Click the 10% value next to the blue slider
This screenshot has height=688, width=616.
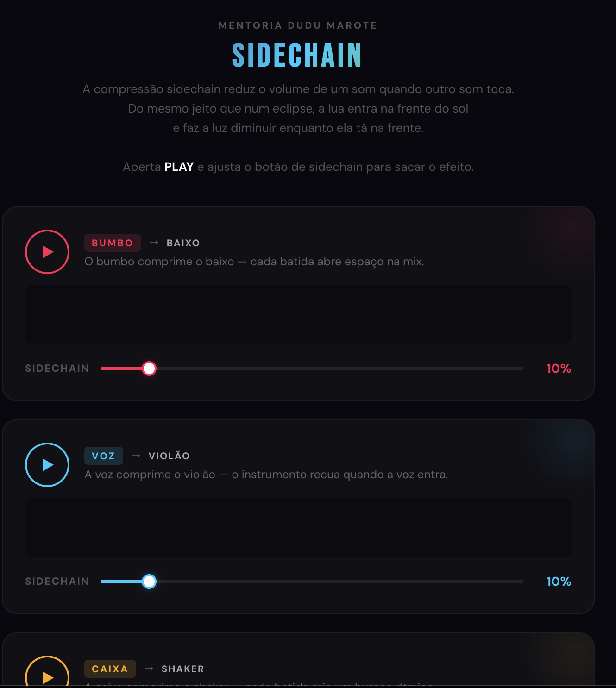click(558, 582)
